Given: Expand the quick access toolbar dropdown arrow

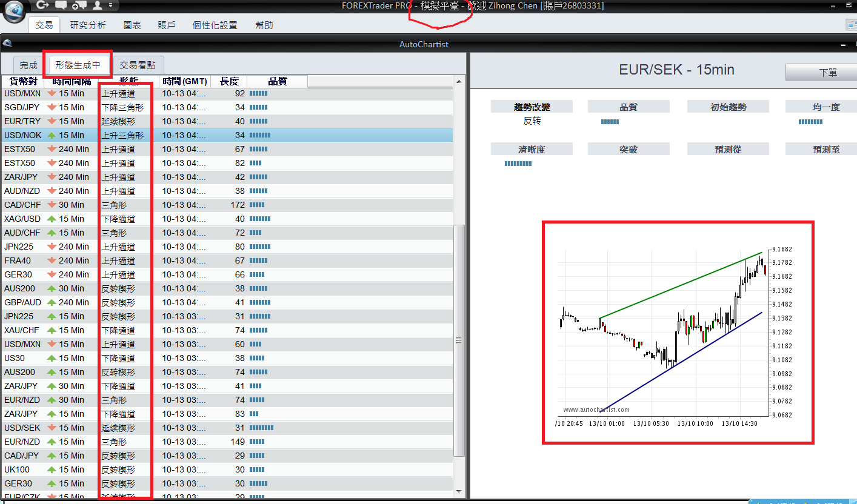Looking at the screenshot, I should point(110,5).
